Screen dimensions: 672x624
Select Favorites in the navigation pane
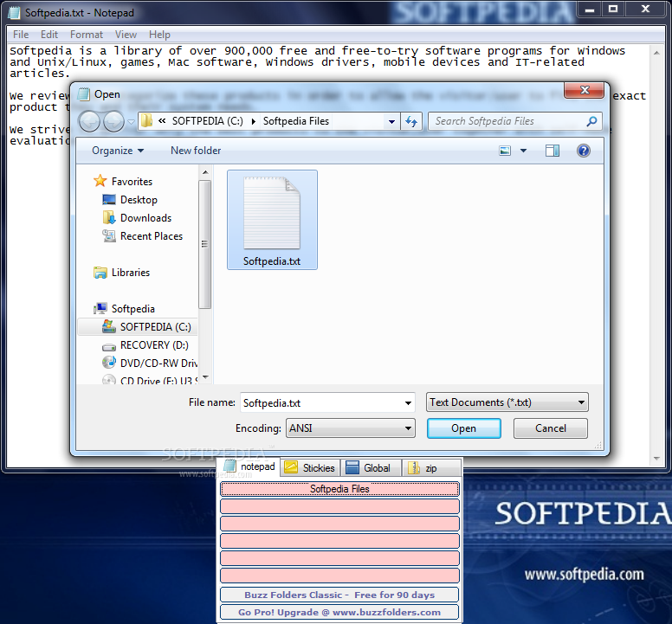point(132,182)
